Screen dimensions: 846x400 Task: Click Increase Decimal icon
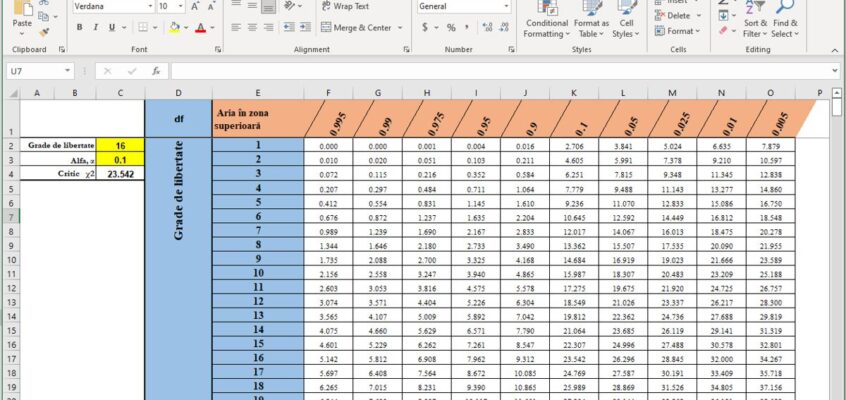point(488,28)
